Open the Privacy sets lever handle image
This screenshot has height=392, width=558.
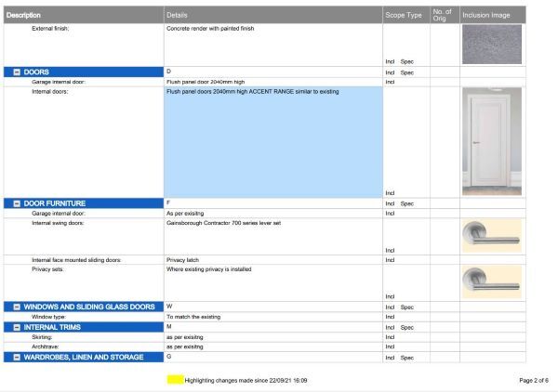(x=492, y=281)
